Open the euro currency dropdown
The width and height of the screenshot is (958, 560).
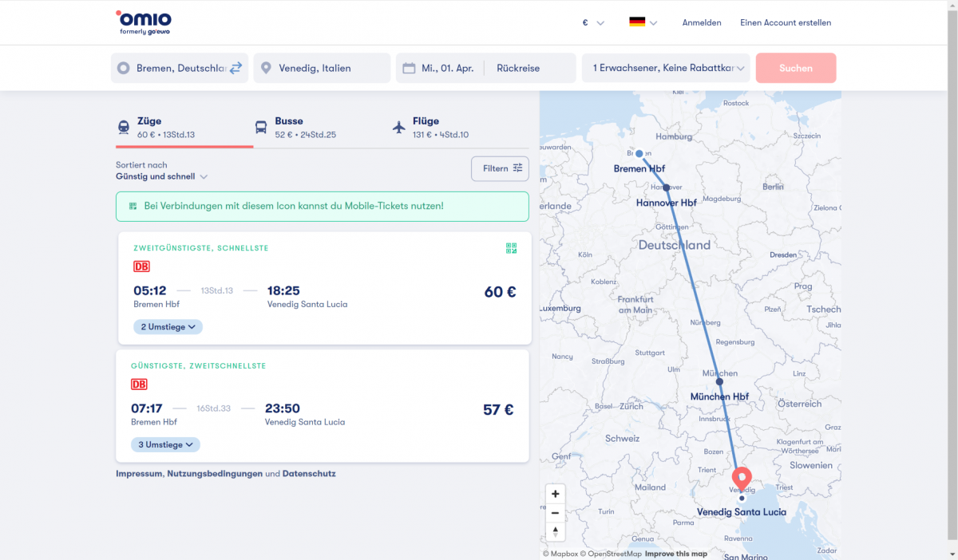[x=592, y=22]
